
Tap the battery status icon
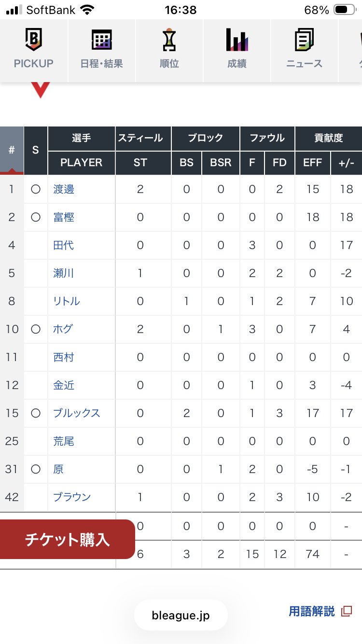[x=345, y=10]
